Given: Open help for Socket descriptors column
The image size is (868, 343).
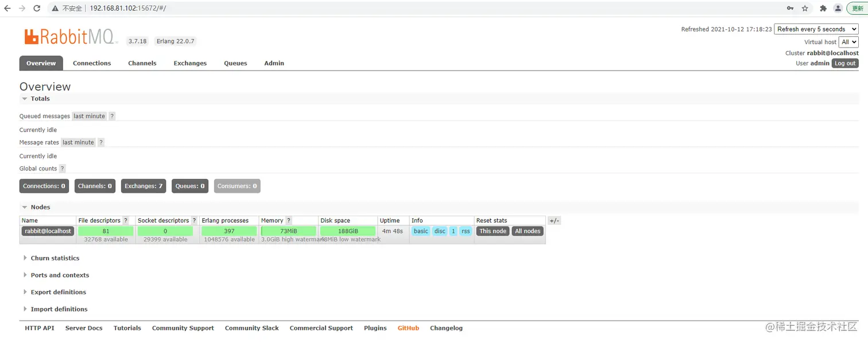Looking at the screenshot, I should [194, 220].
